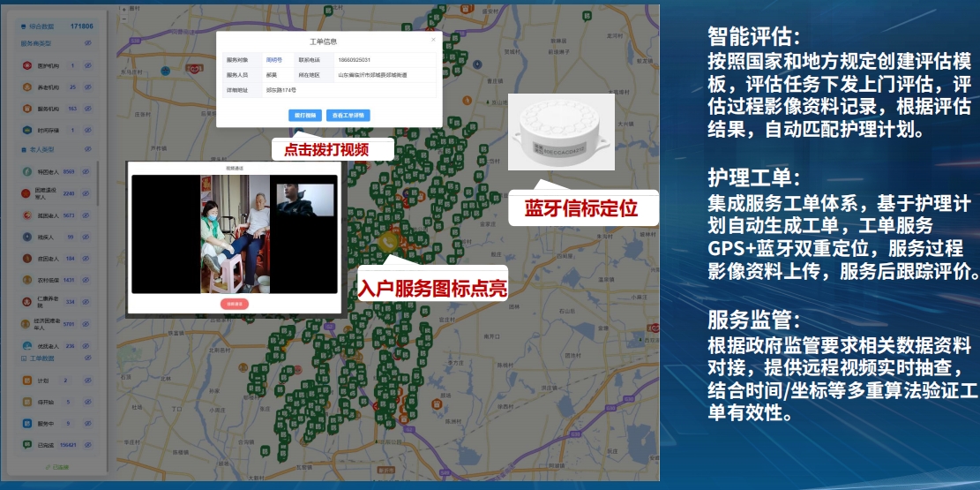The height and width of the screenshot is (490, 980).
Task: Click the 待开始 work order icon
Action: point(26,402)
